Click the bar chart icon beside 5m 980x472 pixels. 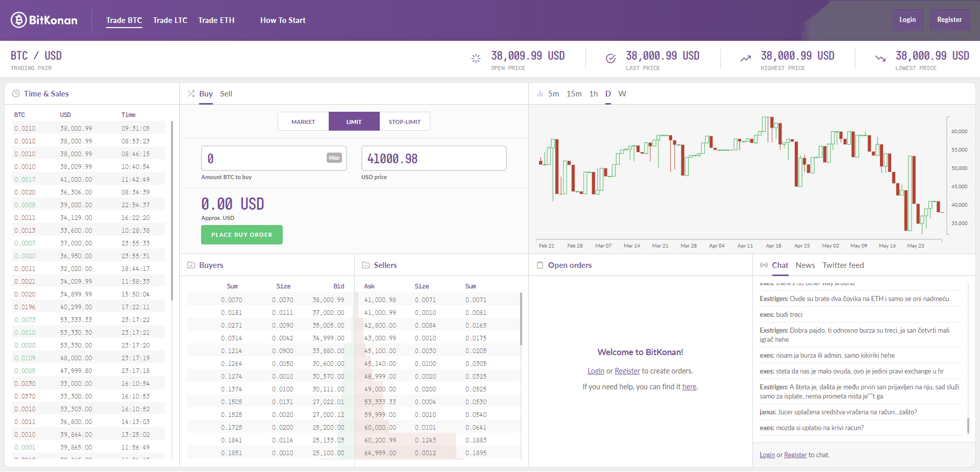coord(540,94)
